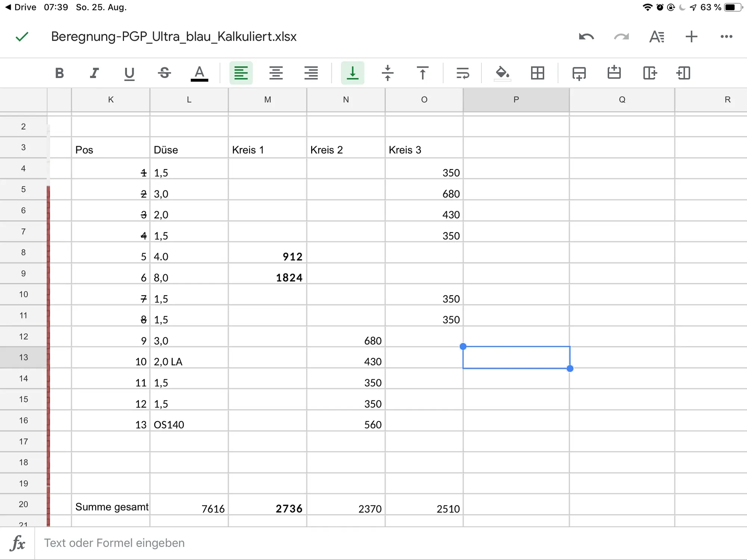Image resolution: width=747 pixels, height=560 pixels.
Task: Open the fill color bucket
Action: pyautogui.click(x=502, y=73)
